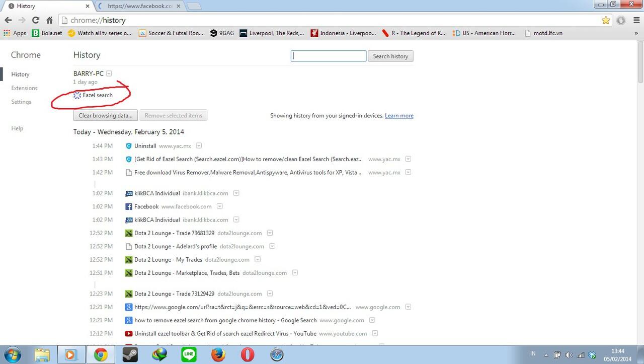This screenshot has width=644, height=364.
Task: Open dropdown for Facebook history entry
Action: click(x=219, y=206)
